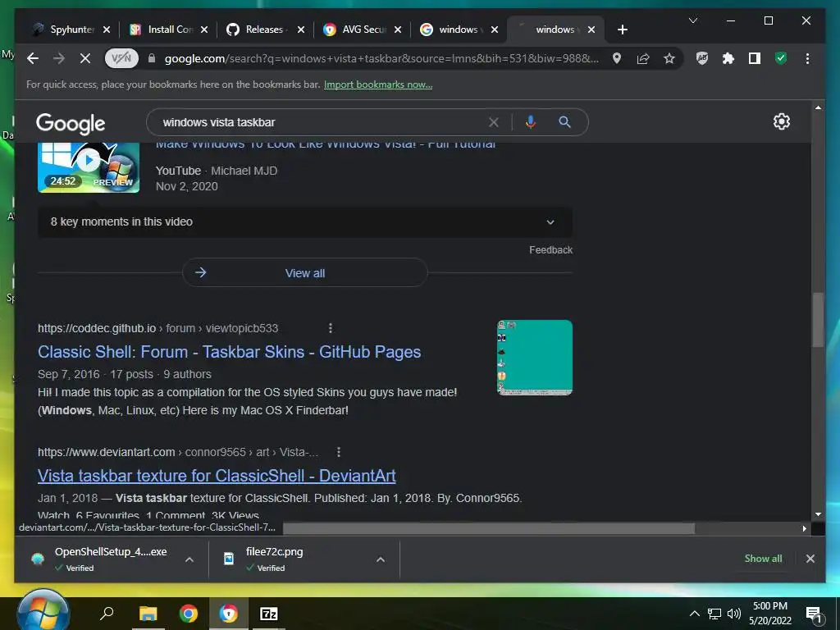The height and width of the screenshot is (630, 840).
Task: Close the AVG Secure tab
Action: coord(398,30)
